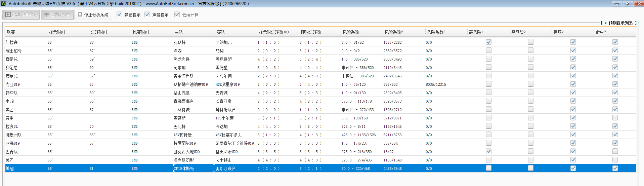644x186 pixels.
Task: Toggle 完场? checkbox in the 中超 row
Action: [573, 101]
